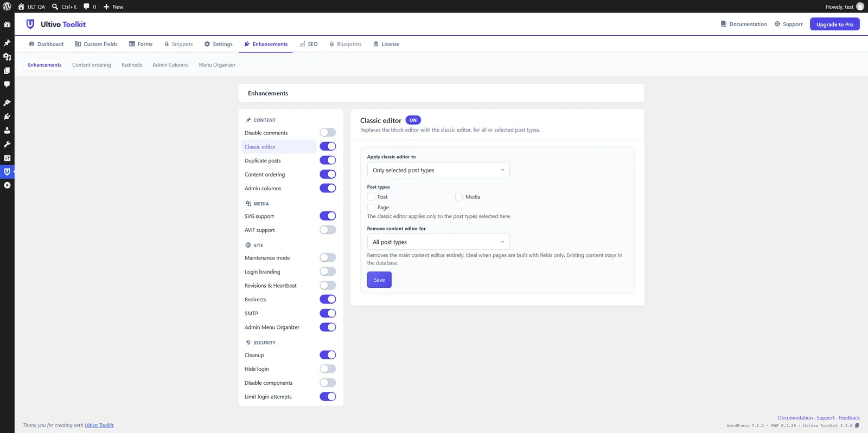
Task: Open the Menu Organizer sub-tab
Action: [x=217, y=65]
